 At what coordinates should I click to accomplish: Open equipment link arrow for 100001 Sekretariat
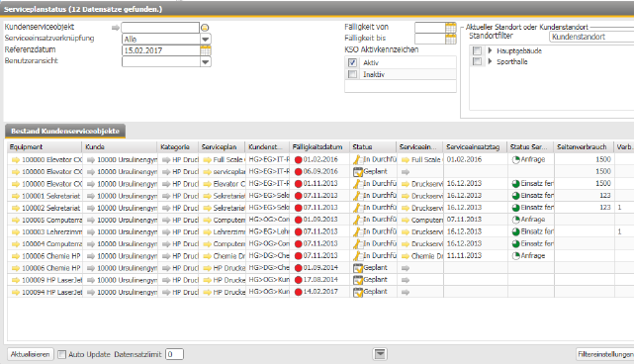tap(16, 196)
